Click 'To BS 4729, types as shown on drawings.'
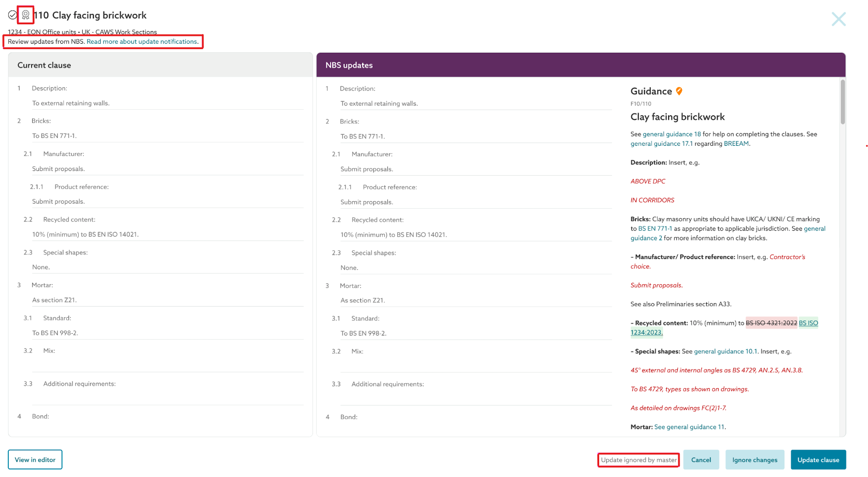The image size is (868, 477). (x=690, y=389)
